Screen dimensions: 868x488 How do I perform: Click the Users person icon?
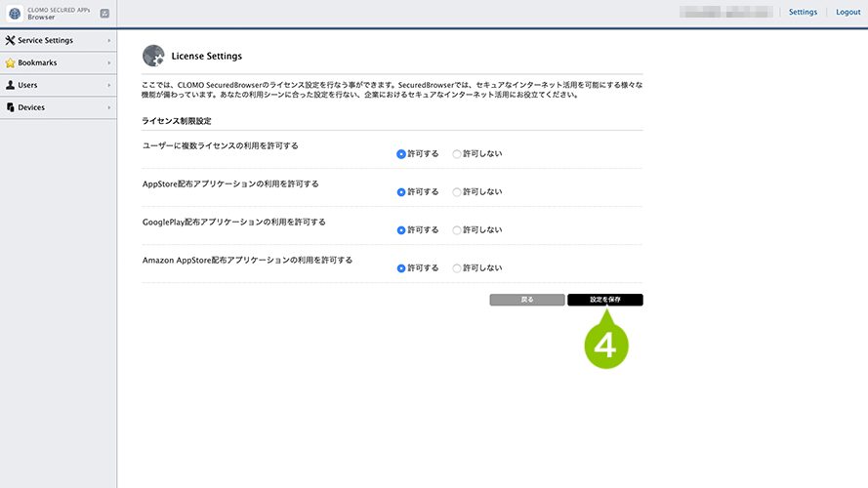pos(10,85)
